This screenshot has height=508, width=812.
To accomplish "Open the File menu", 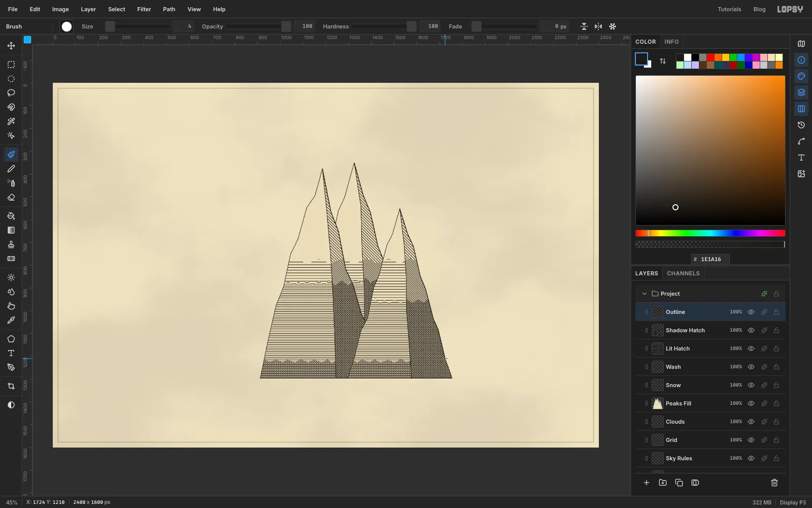I will tap(13, 9).
